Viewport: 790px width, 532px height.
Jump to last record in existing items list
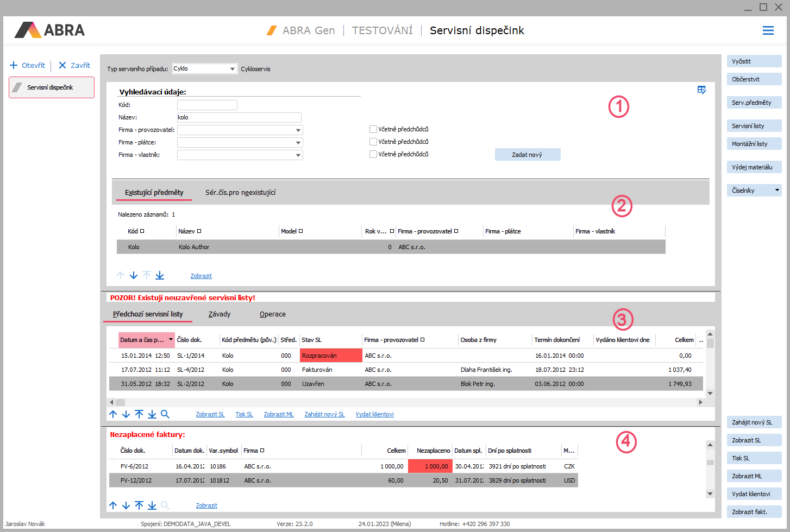pos(160,276)
